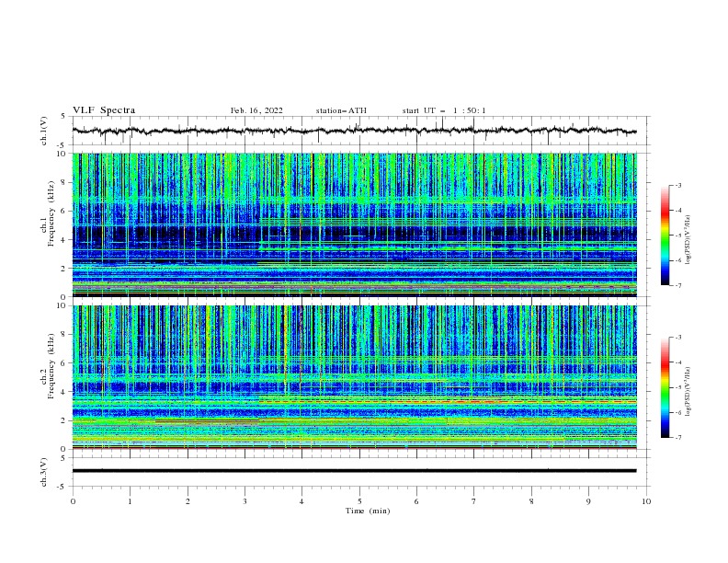Viewport: 728px width, 563px height.
Task: Click the ch.3 flat voltage trace
Action: pos(354,471)
